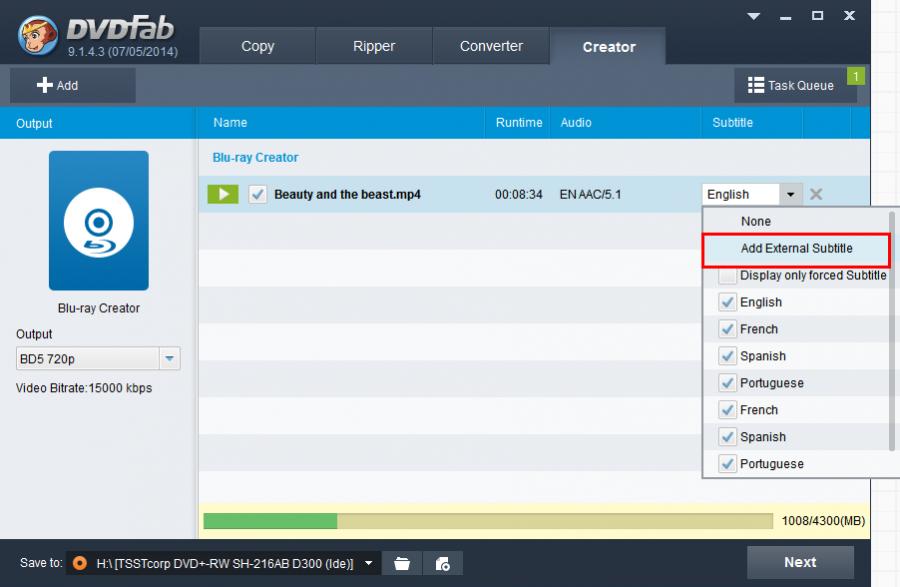Click the DVDFab monkey logo

[37, 34]
